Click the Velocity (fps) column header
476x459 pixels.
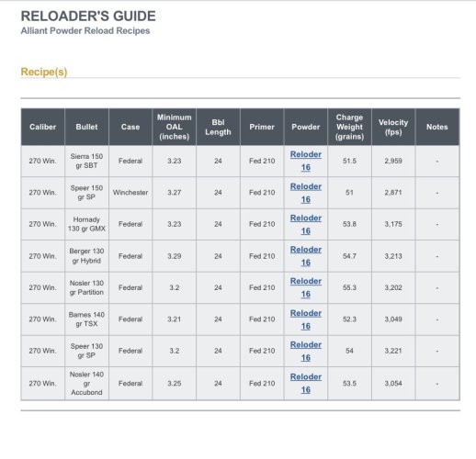(x=393, y=127)
